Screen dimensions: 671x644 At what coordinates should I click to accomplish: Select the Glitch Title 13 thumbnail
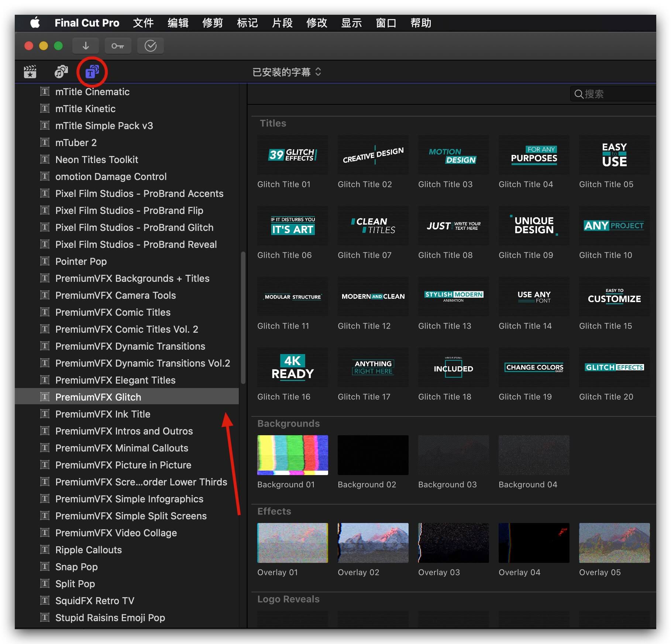pos(454,297)
